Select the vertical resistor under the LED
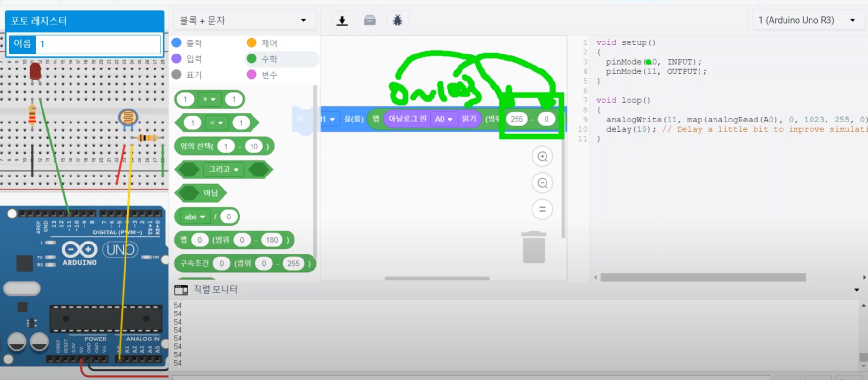Viewport: 868px width, 380px height. (x=32, y=115)
